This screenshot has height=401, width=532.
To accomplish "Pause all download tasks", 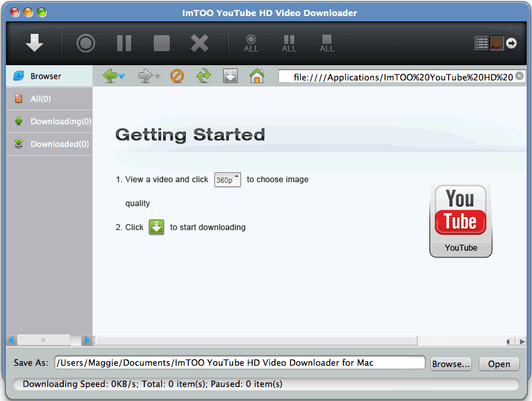I will click(x=289, y=44).
